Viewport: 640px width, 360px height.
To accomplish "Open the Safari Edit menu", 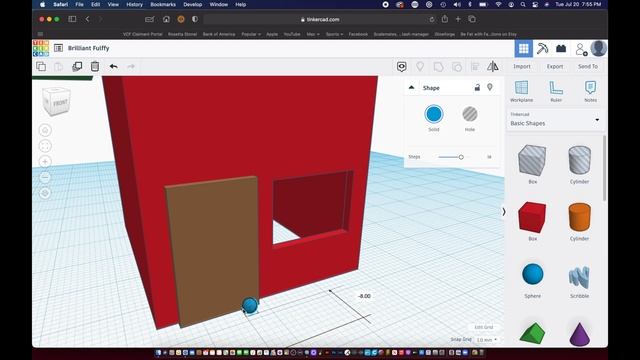I will click(x=96, y=4).
